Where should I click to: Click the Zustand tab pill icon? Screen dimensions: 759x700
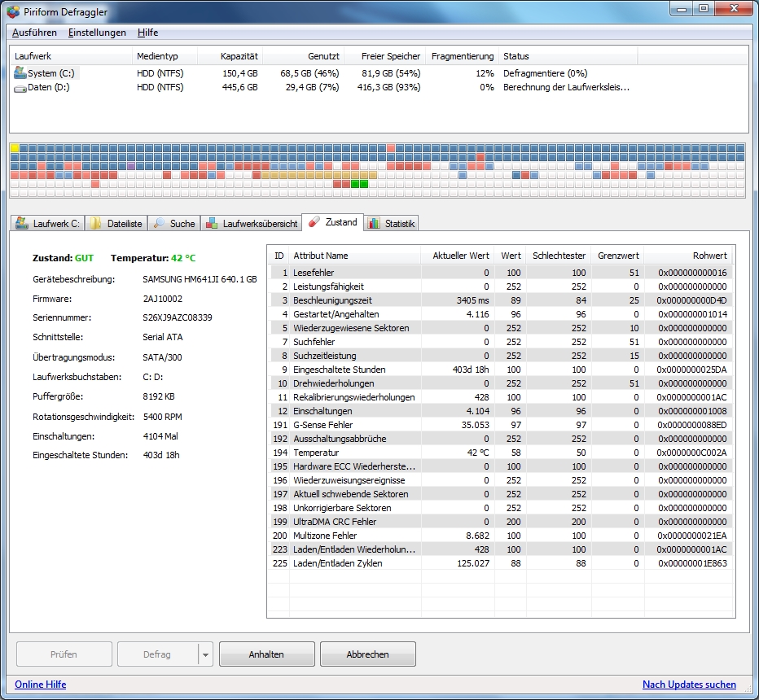(314, 222)
